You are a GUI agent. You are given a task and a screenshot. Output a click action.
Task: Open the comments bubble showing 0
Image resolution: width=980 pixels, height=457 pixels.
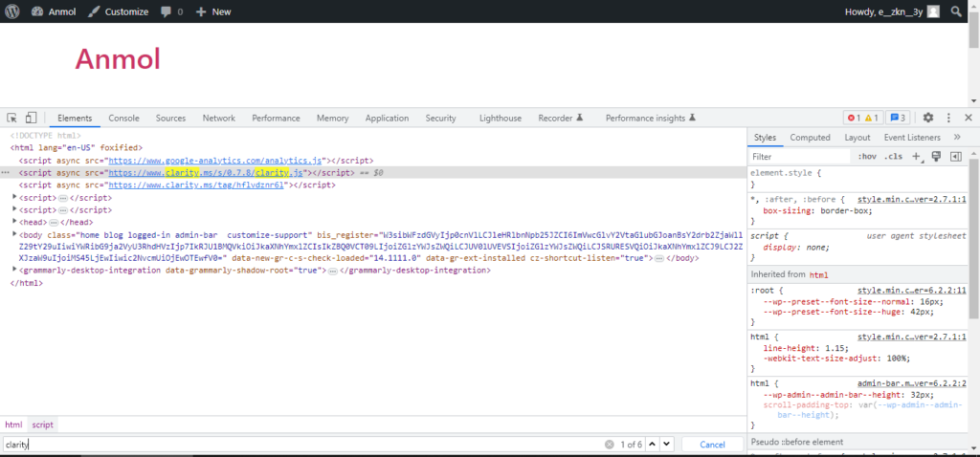click(x=171, y=11)
